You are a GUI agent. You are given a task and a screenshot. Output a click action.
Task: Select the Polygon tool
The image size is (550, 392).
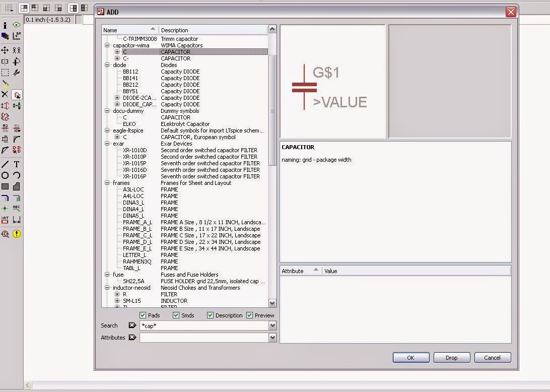17,186
